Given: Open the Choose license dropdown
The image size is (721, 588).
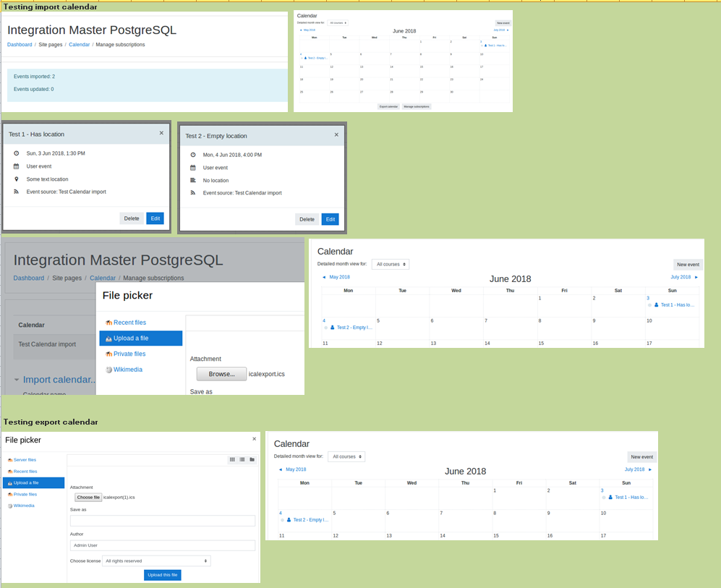Looking at the screenshot, I should click(x=156, y=561).
